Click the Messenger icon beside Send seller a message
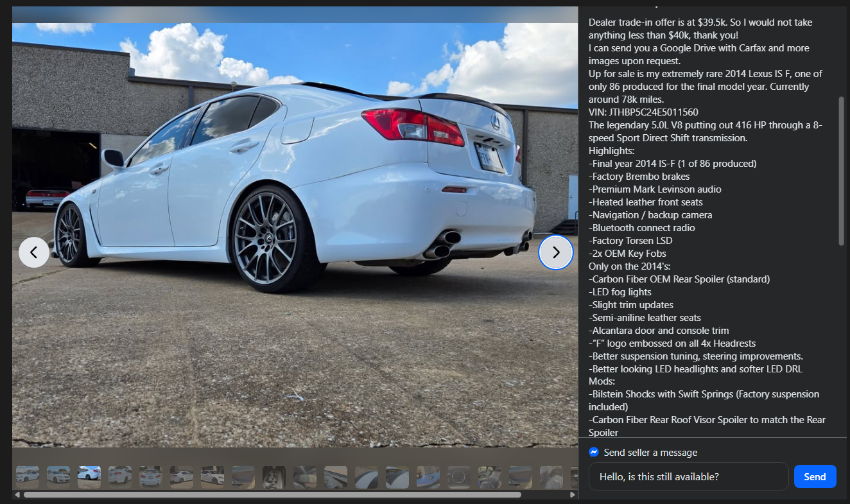The height and width of the screenshot is (504, 850). tap(594, 452)
